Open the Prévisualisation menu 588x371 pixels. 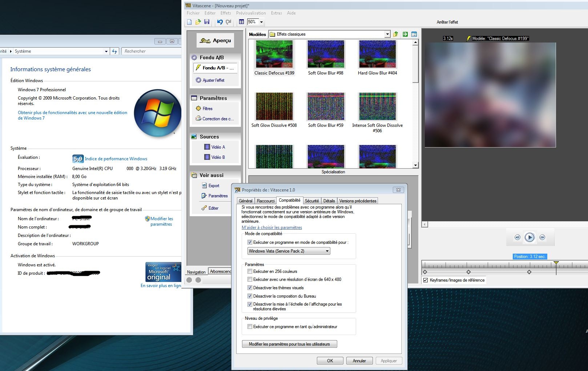tap(251, 13)
